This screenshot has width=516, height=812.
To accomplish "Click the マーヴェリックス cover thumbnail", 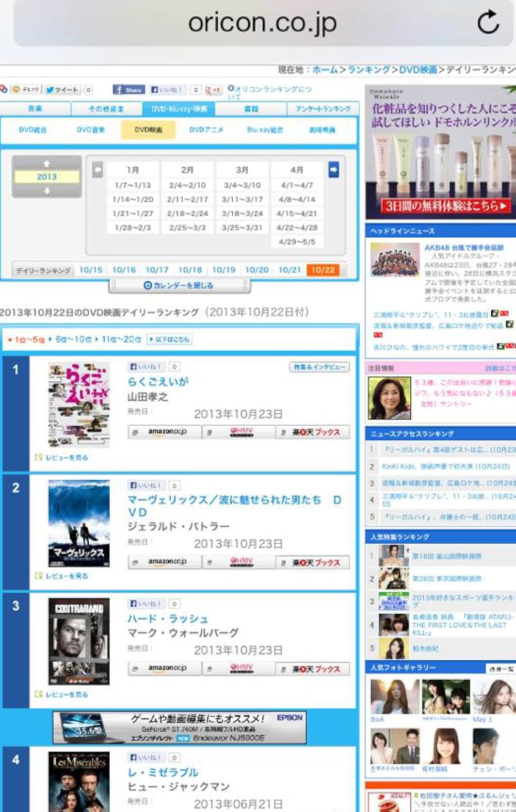I will [x=79, y=523].
